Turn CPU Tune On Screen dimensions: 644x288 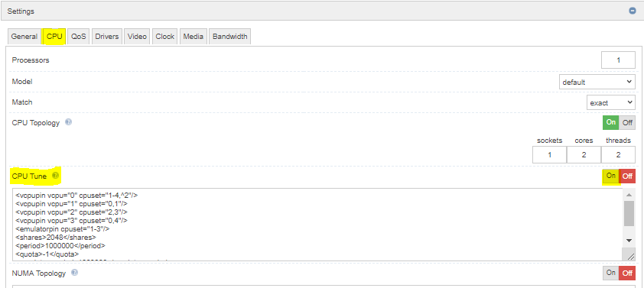tap(611, 176)
